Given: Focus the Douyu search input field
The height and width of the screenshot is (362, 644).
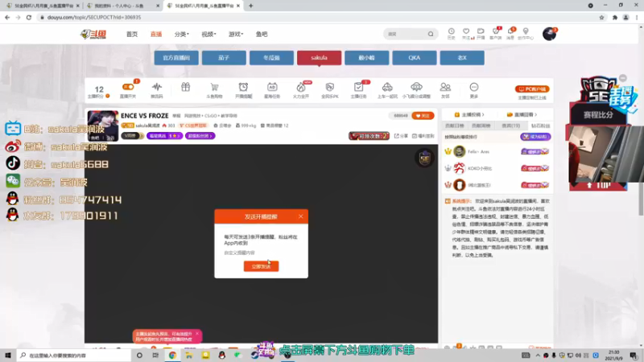Looking at the screenshot, I should coord(407,34).
